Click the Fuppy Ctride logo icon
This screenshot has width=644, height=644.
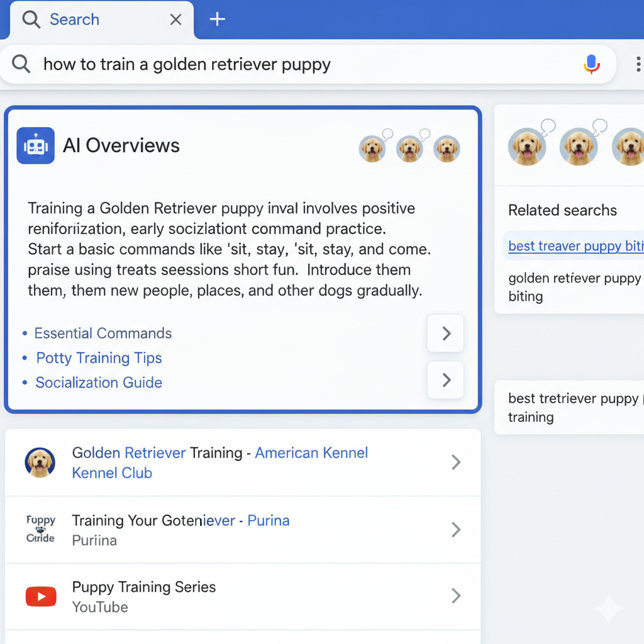[x=40, y=529]
